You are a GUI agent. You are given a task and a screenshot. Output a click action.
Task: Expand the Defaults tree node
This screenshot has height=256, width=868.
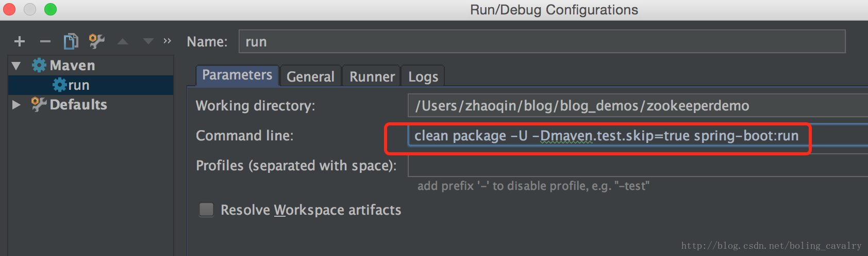tap(16, 105)
